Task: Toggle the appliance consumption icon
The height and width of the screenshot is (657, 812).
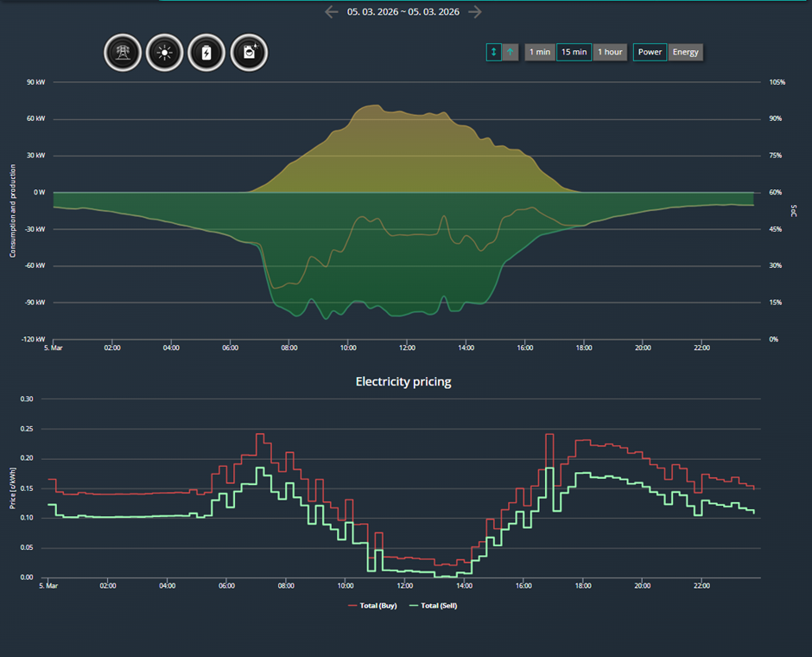Action: point(249,53)
